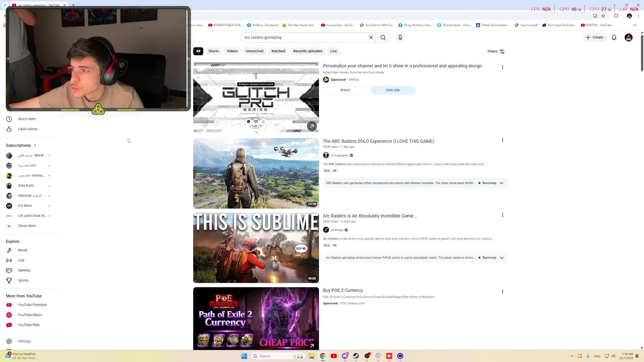Click the magnifier search button
The height and width of the screenshot is (362, 644).
(383, 37)
